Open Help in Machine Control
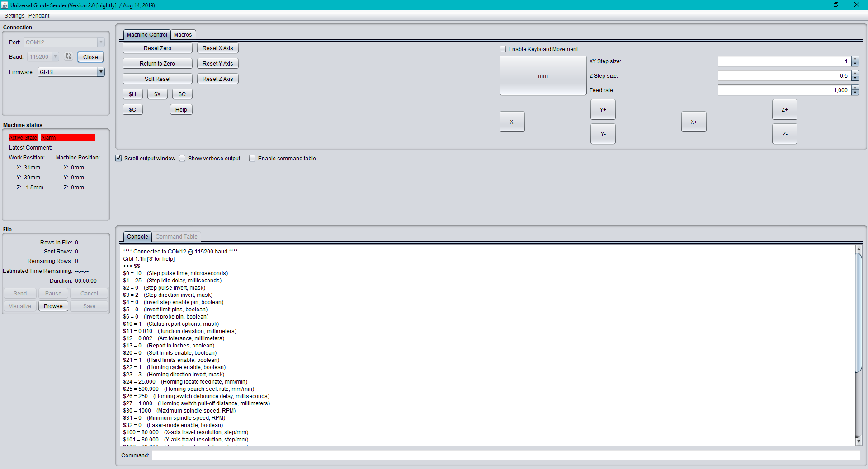Image resolution: width=868 pixels, height=469 pixels. click(x=181, y=110)
